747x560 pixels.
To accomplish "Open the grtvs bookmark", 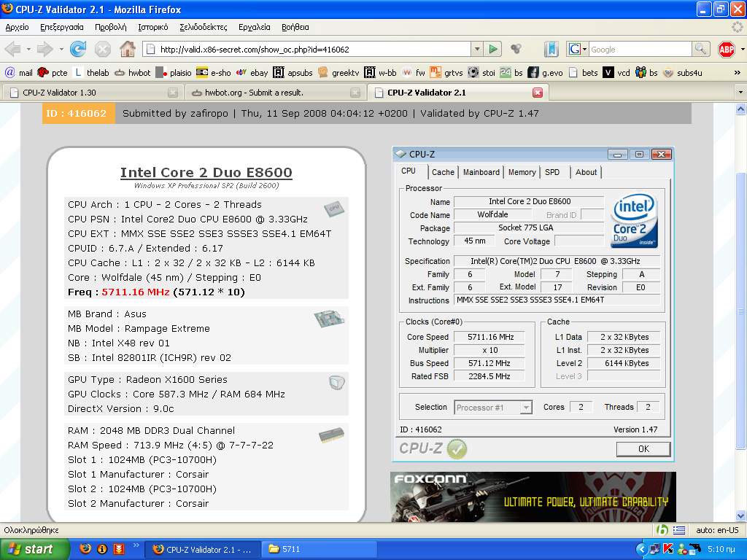I will [x=446, y=73].
